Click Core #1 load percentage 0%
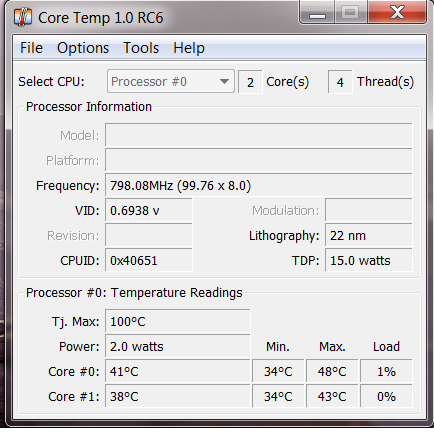The width and height of the screenshot is (434, 432). [386, 396]
